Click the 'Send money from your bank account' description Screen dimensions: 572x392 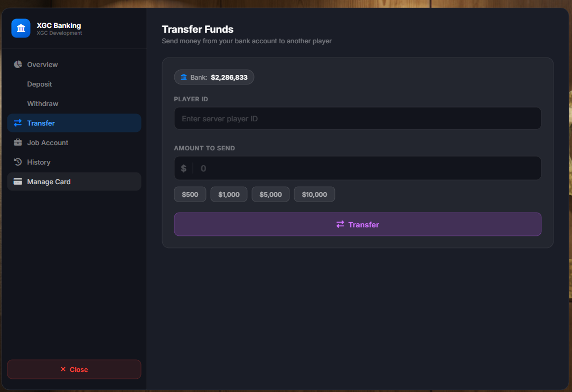[247, 41]
